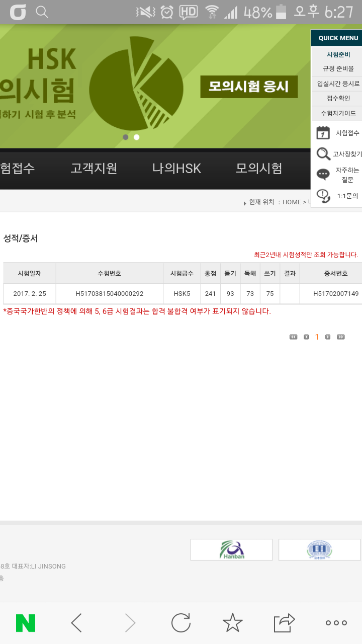The width and height of the screenshot is (362, 644).
Task: Open 접수확인 in quick menu
Action: click(338, 99)
